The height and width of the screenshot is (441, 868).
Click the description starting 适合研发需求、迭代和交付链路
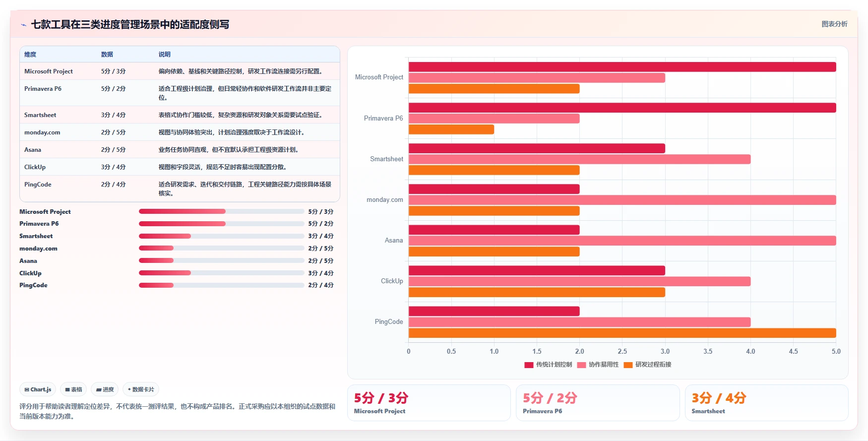pyautogui.click(x=245, y=189)
